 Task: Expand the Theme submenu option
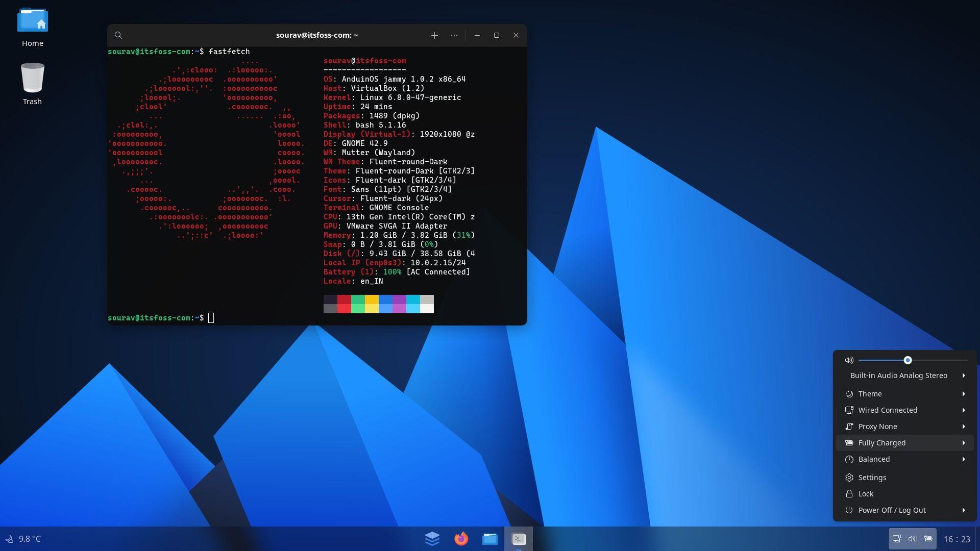point(963,393)
